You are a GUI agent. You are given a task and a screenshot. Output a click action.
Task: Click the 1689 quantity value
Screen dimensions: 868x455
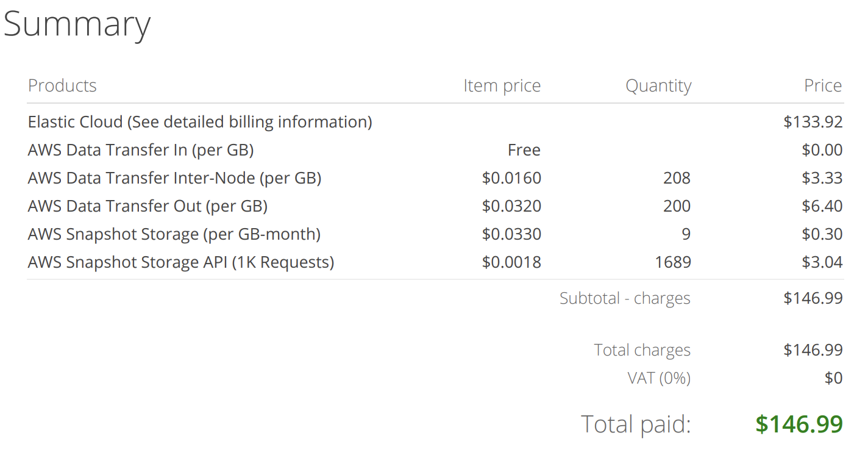673,262
